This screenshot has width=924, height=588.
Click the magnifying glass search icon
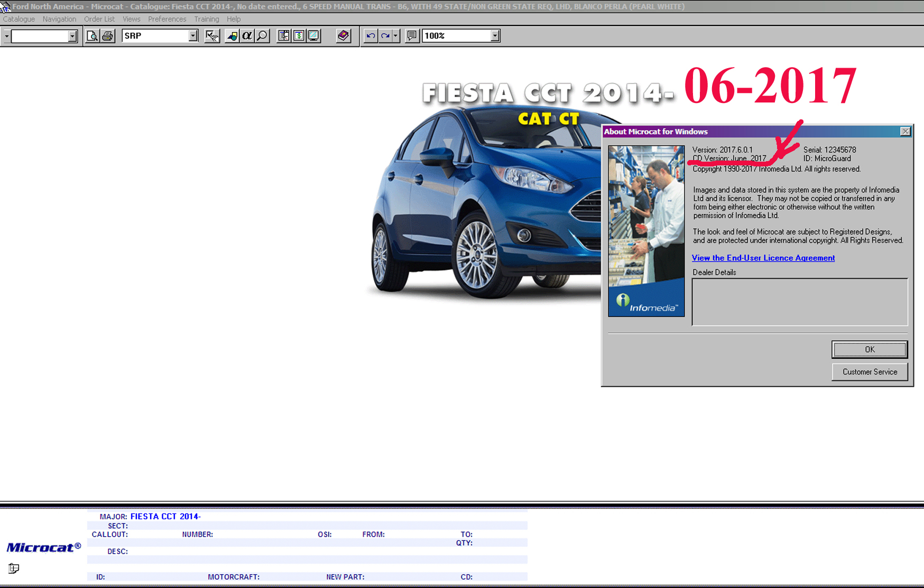pyautogui.click(x=262, y=36)
